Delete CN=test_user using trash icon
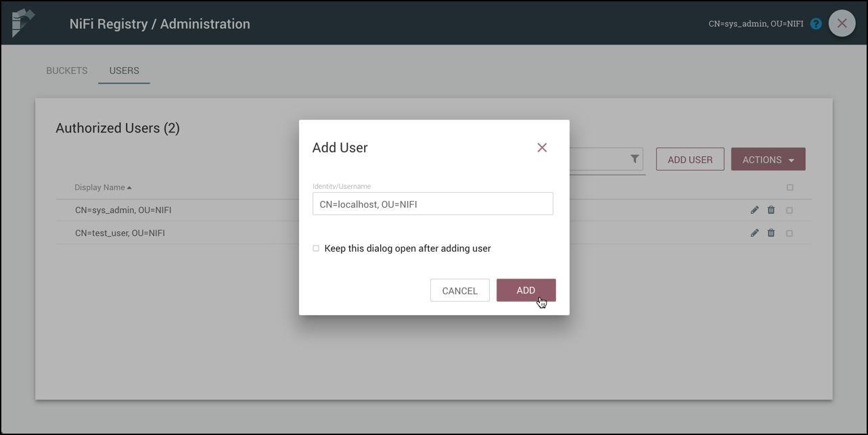868x435 pixels. [x=771, y=233]
